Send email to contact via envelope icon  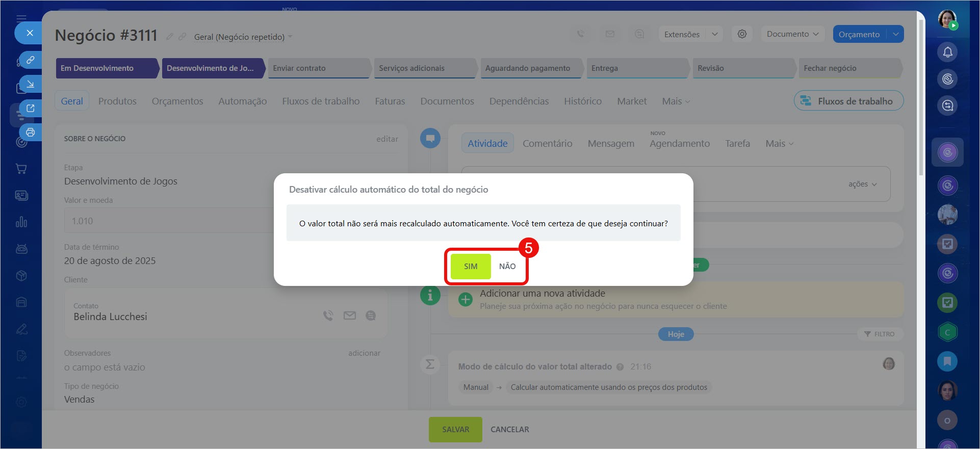(x=350, y=316)
